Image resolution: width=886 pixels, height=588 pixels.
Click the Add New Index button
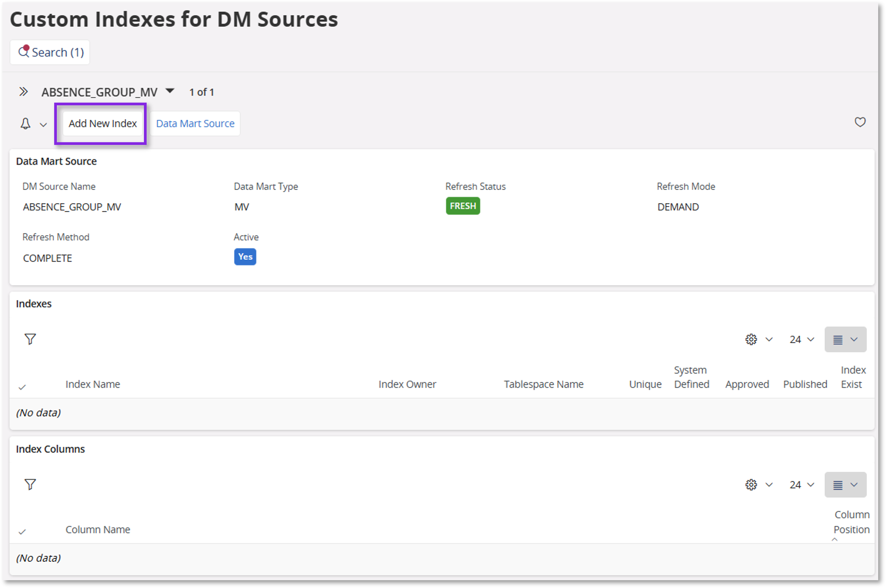pyautogui.click(x=102, y=123)
